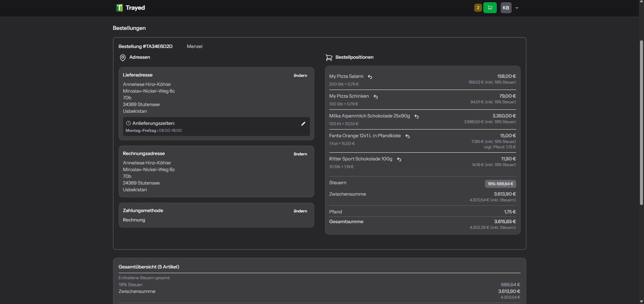Open the KB profile dropdown chevron
644x304 pixels.
click(x=517, y=8)
